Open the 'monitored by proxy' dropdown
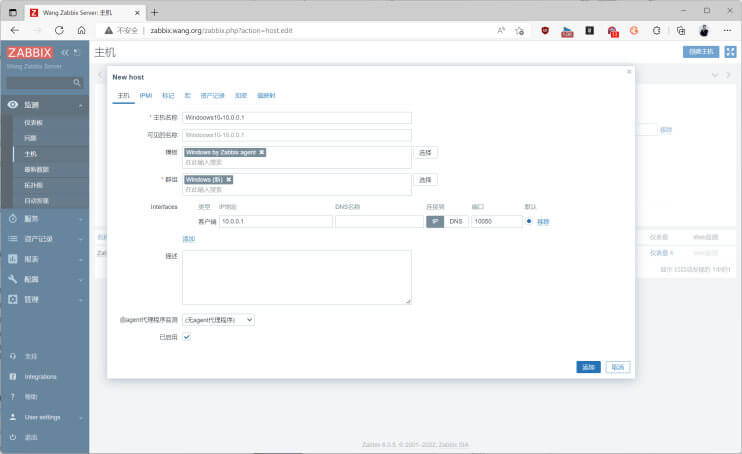This screenshot has width=742, height=454. pos(219,320)
